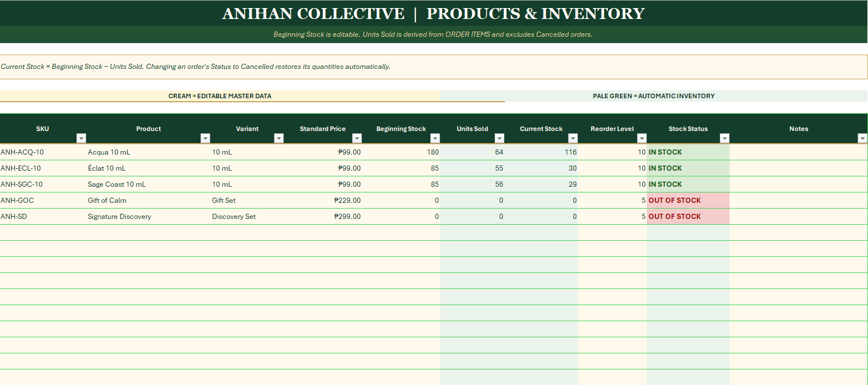868x385 pixels.
Task: Select the Reorder Level for ANH-SD
Action: (x=612, y=217)
